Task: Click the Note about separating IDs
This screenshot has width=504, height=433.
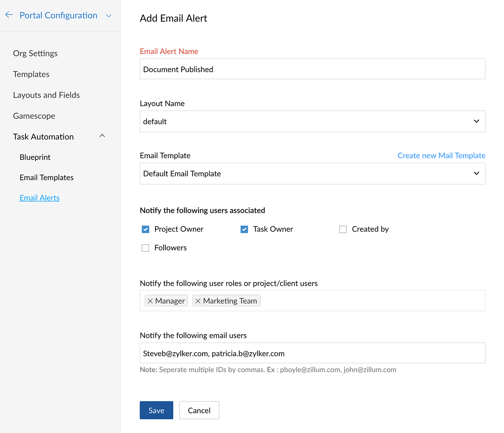Action: coord(268,370)
